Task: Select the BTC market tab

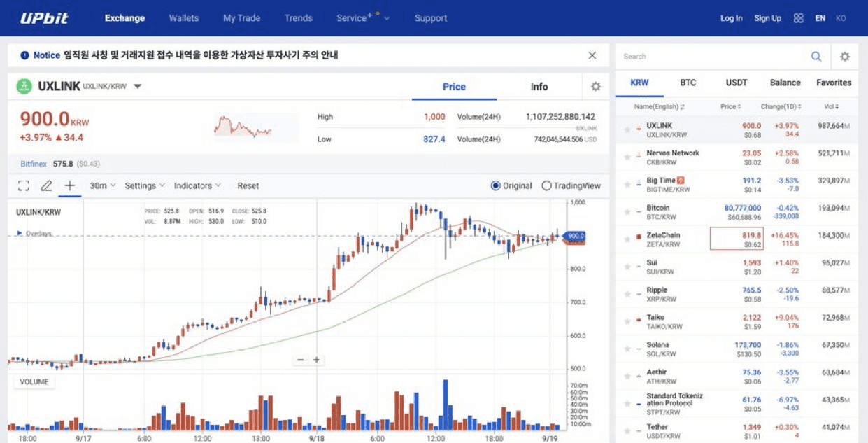Action: click(x=688, y=83)
